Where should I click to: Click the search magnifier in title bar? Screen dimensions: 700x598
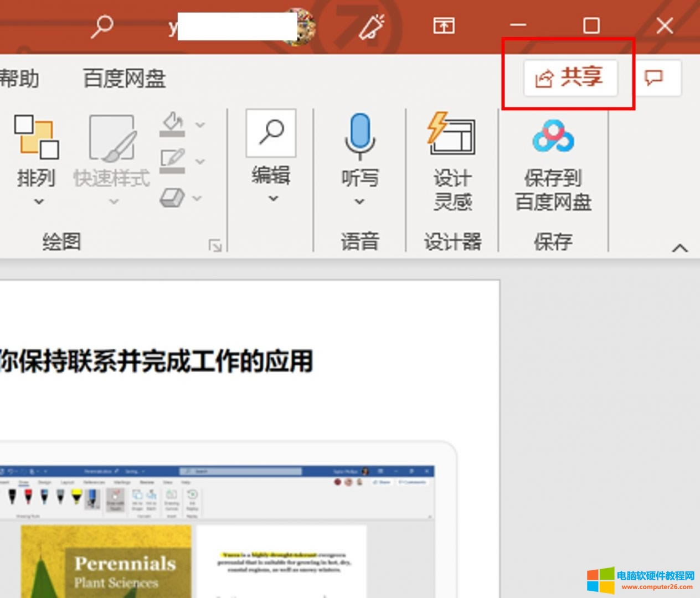[x=102, y=25]
